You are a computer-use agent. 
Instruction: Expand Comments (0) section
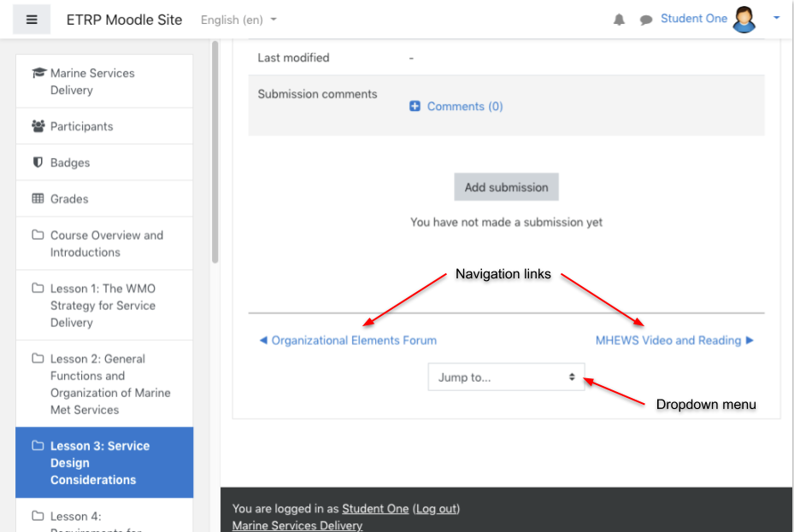465,106
